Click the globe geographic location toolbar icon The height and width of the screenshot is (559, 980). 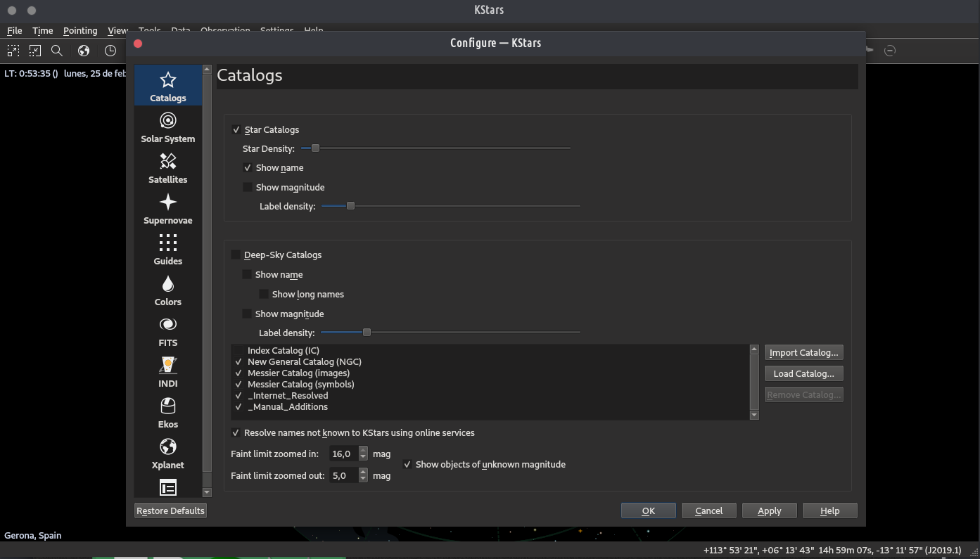point(84,51)
